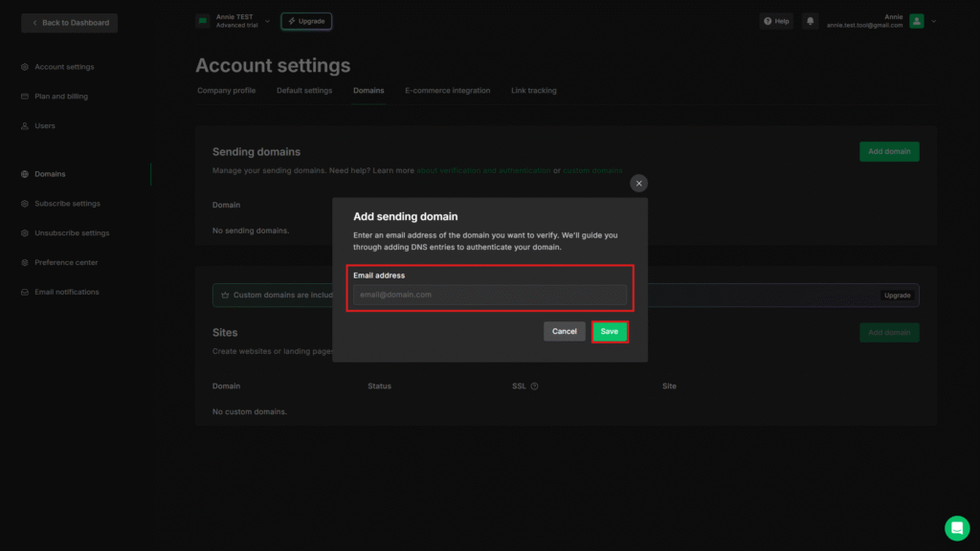980x551 pixels.
Task: Open Preference center in the sidebar
Action: (66, 262)
